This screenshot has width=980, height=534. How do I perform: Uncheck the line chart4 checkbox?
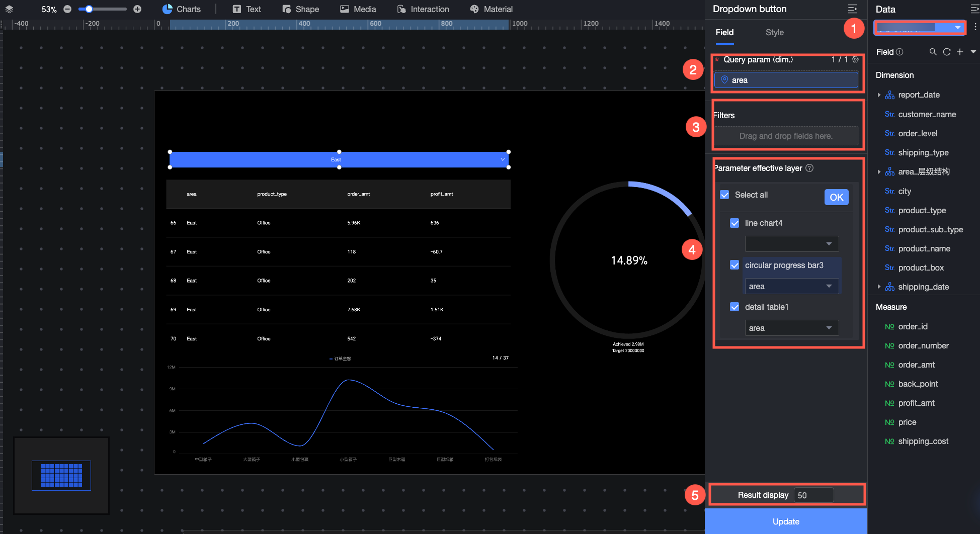tap(734, 223)
